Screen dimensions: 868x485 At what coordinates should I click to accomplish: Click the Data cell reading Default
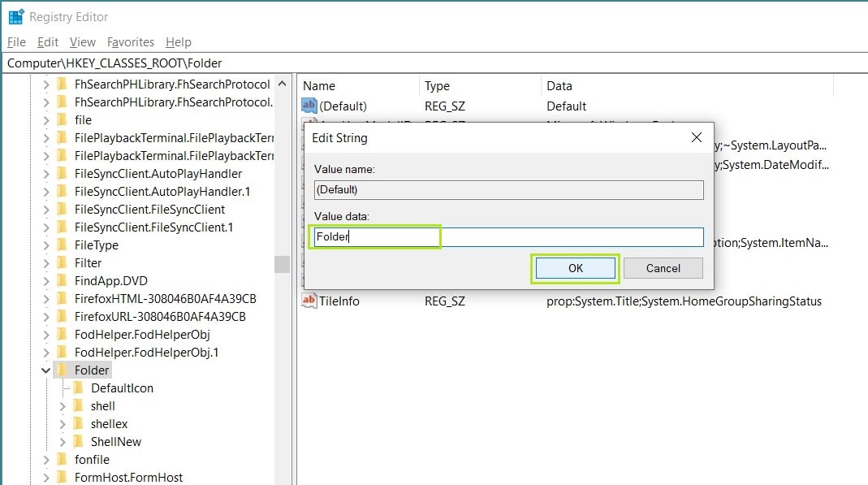point(566,106)
